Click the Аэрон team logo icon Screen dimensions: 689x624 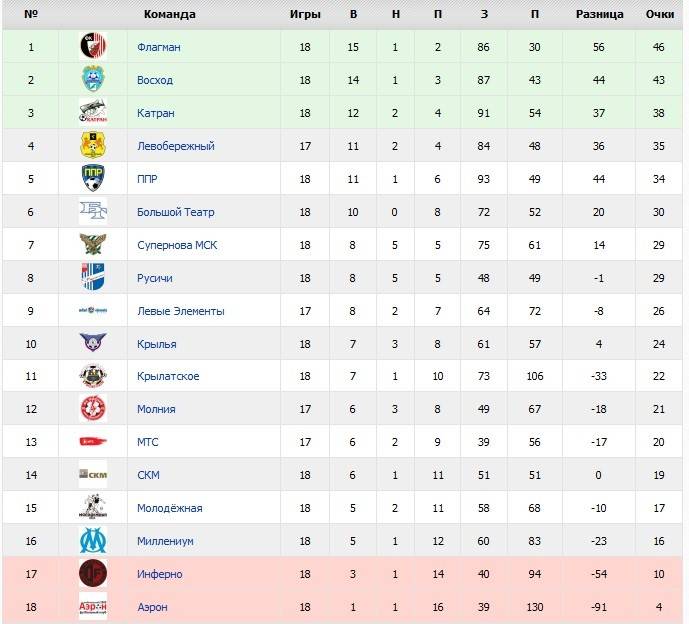pyautogui.click(x=93, y=607)
